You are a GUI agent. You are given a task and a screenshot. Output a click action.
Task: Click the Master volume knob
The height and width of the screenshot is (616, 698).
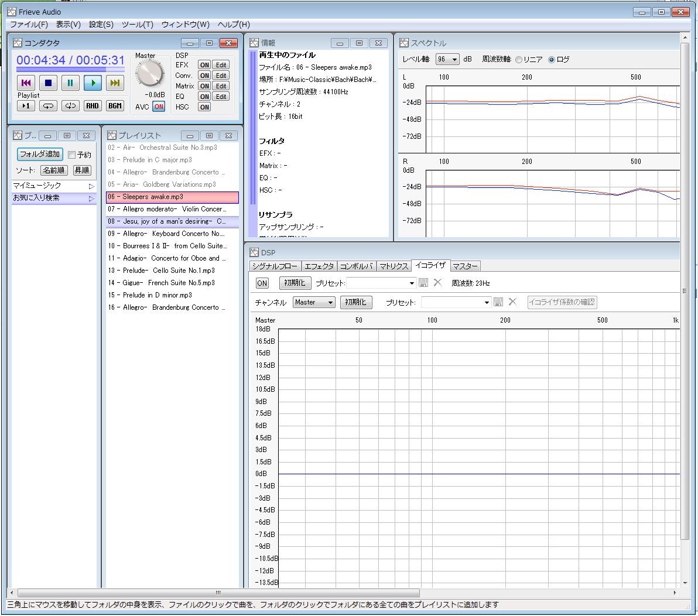coord(149,73)
